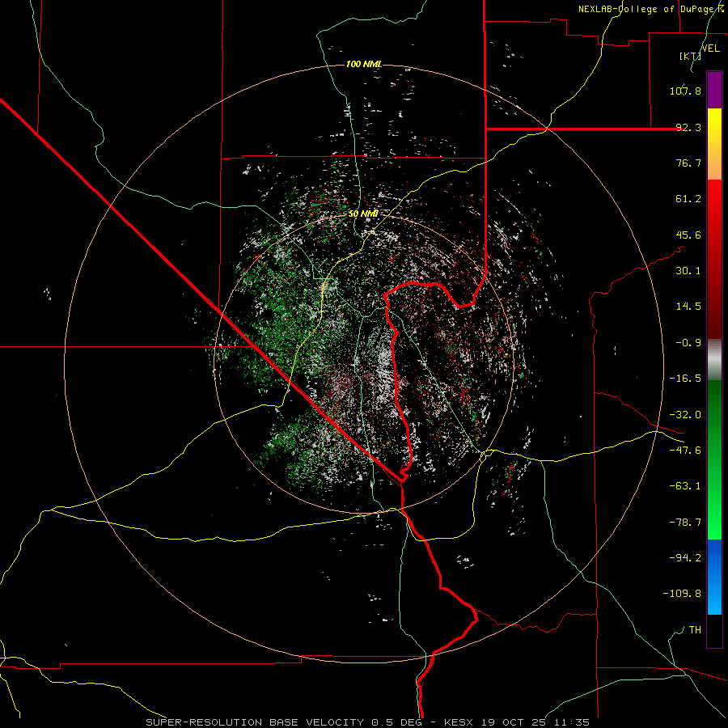Select the 107.8 legend value
728x728 pixels.
pyautogui.click(x=685, y=91)
